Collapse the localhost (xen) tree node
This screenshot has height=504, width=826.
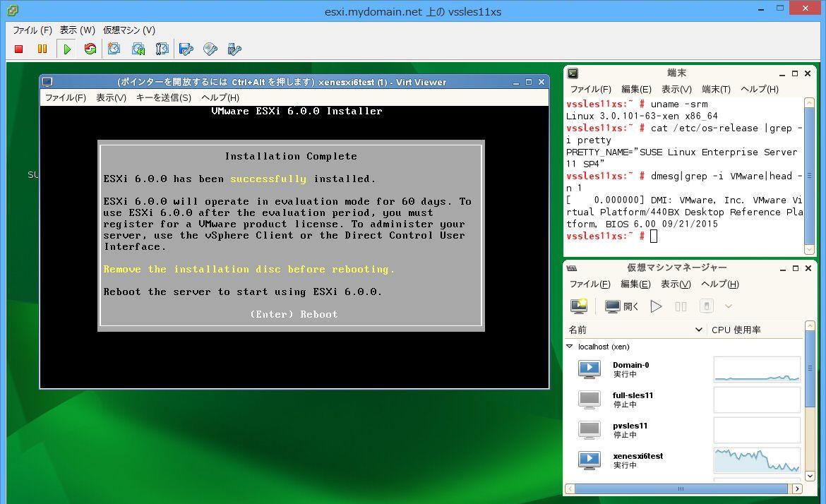click(570, 347)
